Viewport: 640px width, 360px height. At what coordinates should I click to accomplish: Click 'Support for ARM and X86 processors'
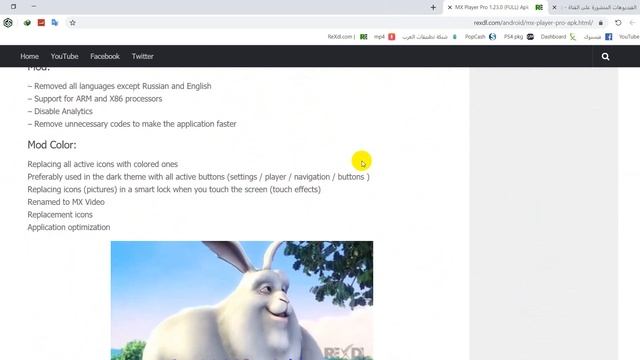[x=95, y=99]
